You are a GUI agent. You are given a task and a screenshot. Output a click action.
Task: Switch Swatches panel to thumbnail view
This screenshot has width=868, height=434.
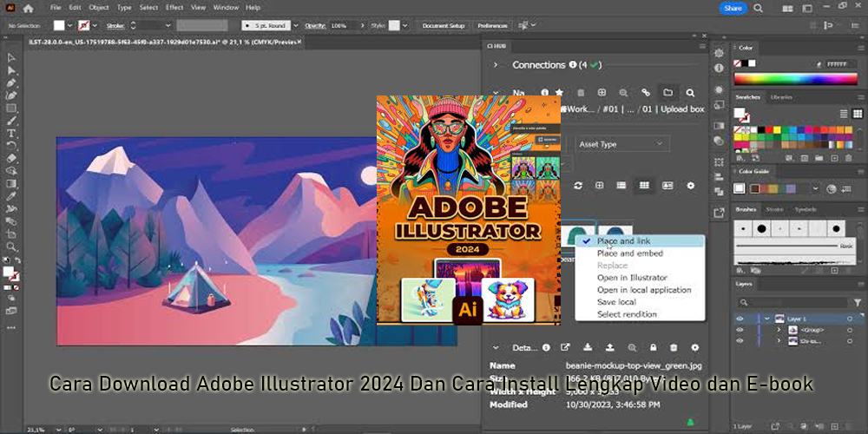(x=858, y=114)
